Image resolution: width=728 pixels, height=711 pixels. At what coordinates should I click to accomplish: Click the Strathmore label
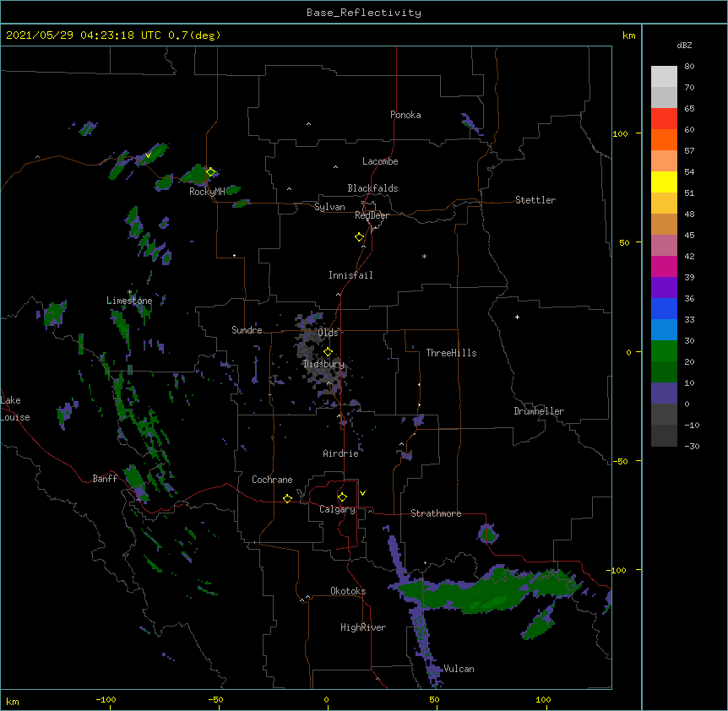[x=436, y=513]
